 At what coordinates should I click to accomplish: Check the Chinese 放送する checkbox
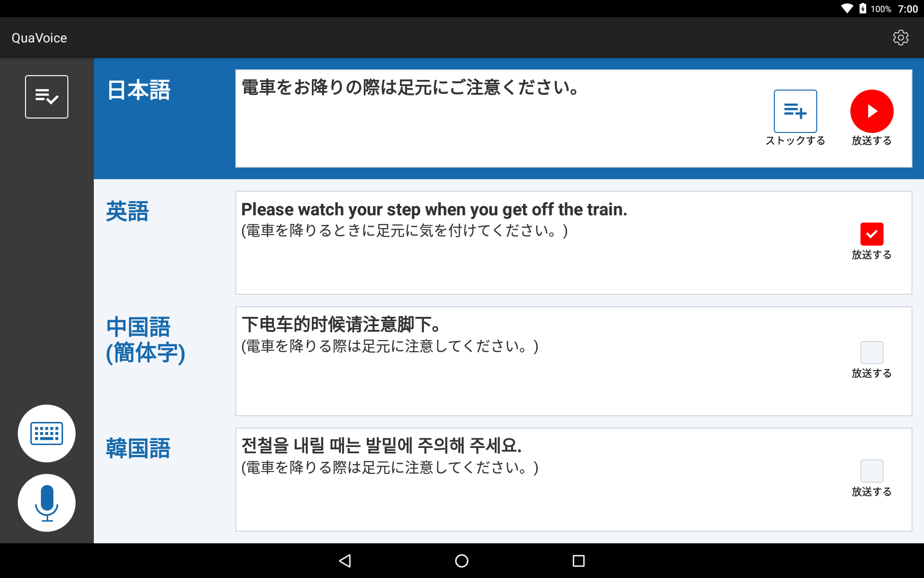tap(872, 353)
